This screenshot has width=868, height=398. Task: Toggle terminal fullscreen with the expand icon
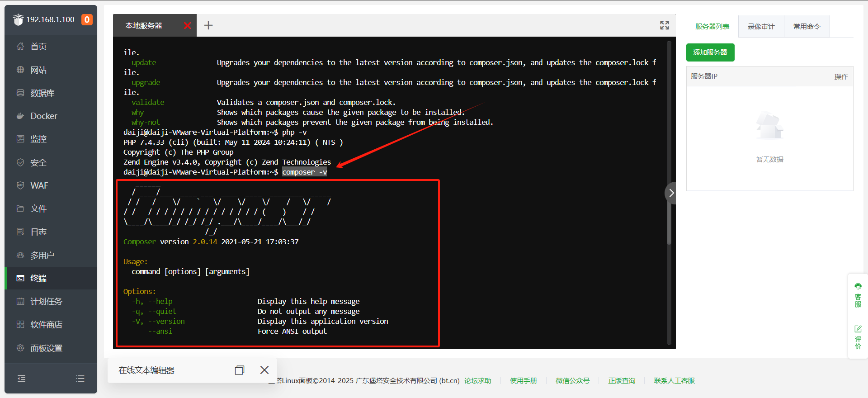pyautogui.click(x=665, y=25)
